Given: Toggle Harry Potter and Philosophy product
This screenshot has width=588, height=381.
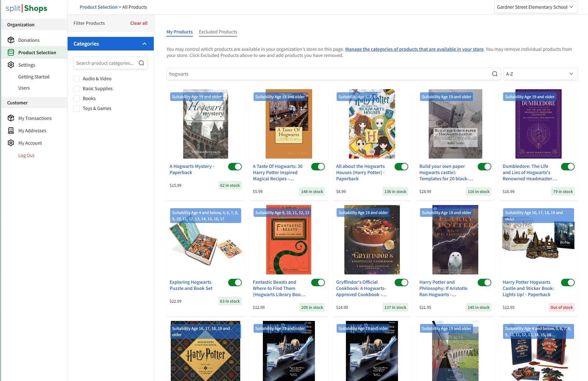Looking at the screenshot, I should [484, 282].
